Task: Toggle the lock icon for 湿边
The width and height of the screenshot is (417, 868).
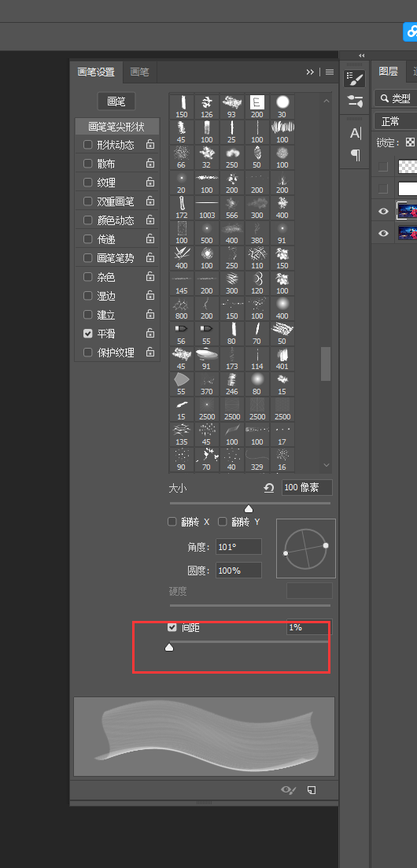Action: 150,296
